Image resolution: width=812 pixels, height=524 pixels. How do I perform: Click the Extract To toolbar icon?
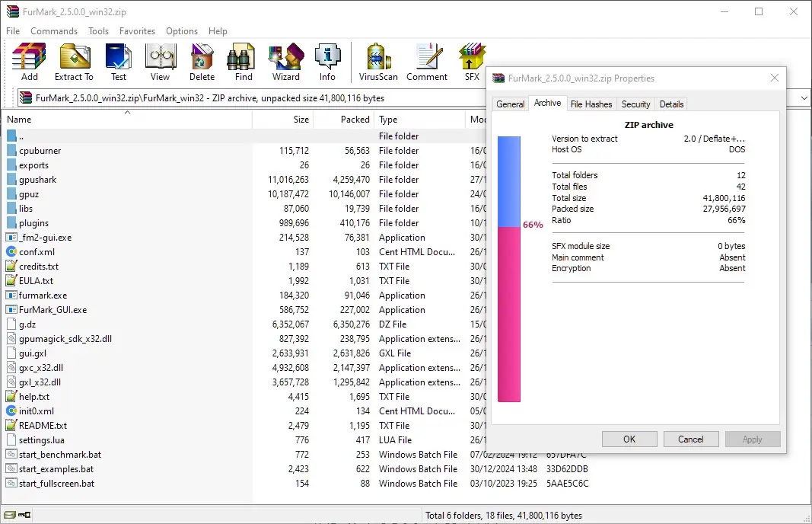[x=74, y=62]
